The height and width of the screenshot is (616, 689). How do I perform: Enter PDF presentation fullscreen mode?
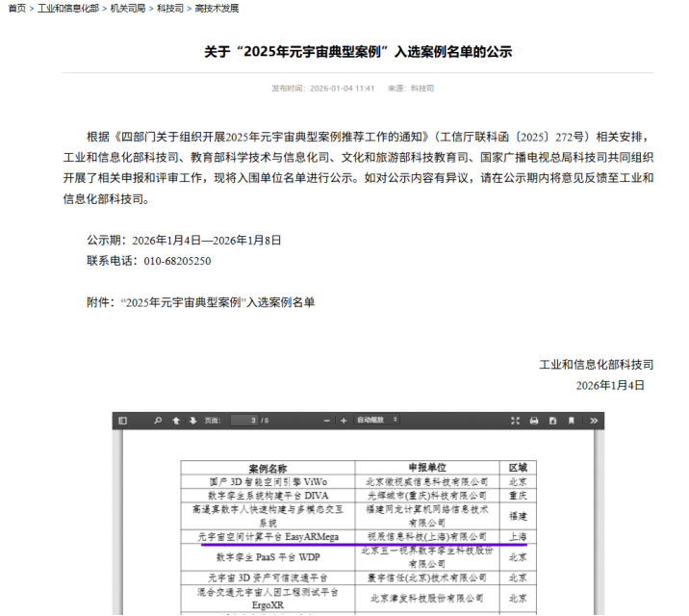click(516, 421)
